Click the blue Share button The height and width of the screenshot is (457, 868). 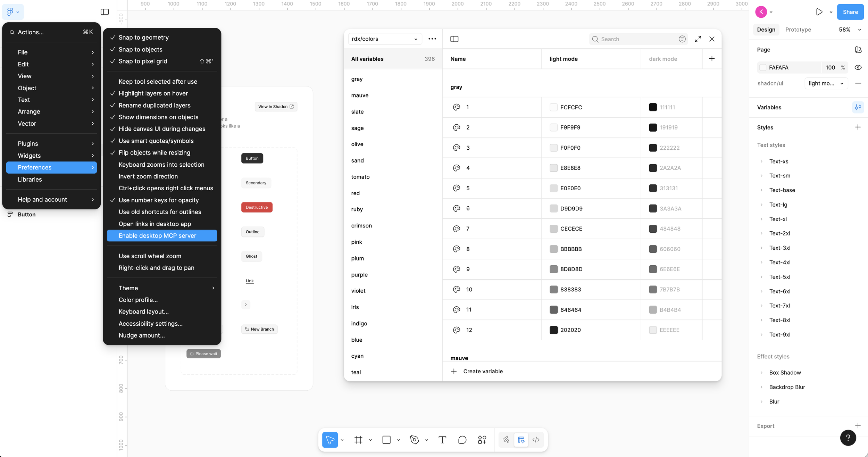tap(850, 12)
